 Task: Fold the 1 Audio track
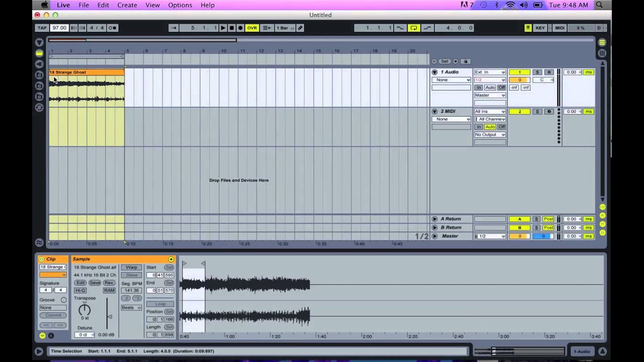(435, 72)
